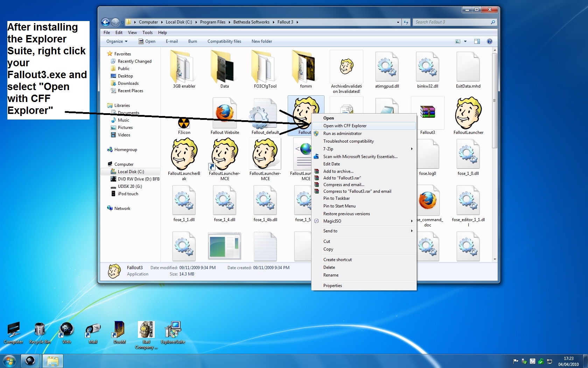Expand the Organize dropdown menu
588x368 pixels.
coord(117,41)
